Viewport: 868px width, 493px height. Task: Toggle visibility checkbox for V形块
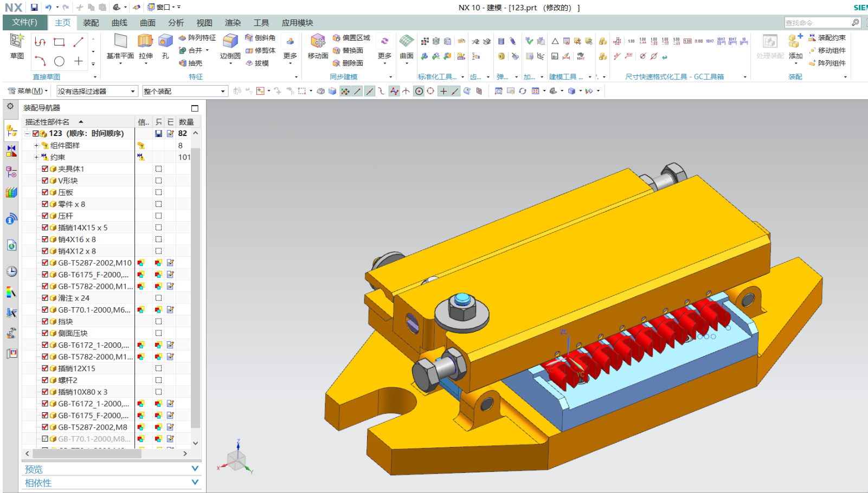pyautogui.click(x=45, y=181)
